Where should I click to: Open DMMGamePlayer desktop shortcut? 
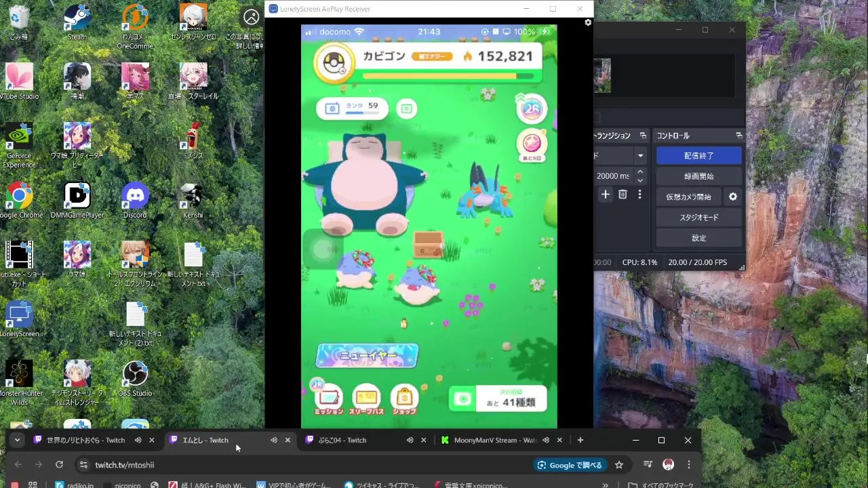[x=77, y=201]
